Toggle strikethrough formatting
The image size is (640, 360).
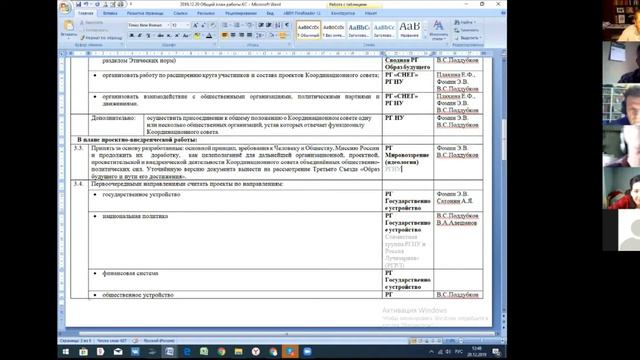[160, 36]
